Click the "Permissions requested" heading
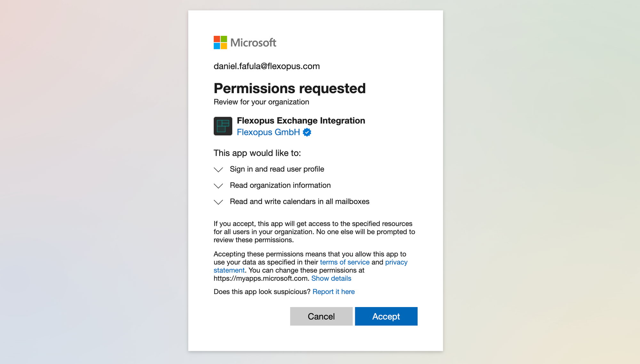Image resolution: width=640 pixels, height=364 pixels. (290, 89)
